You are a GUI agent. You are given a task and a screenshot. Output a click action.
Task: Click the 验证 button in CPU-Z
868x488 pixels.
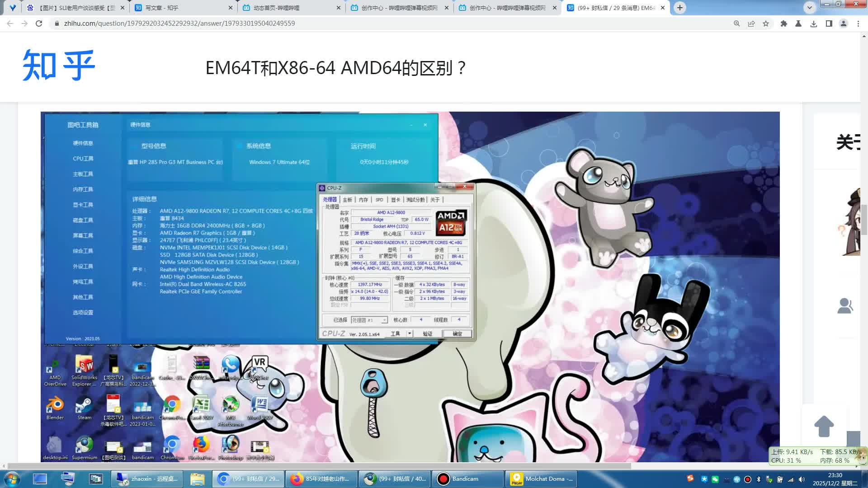[x=428, y=333]
